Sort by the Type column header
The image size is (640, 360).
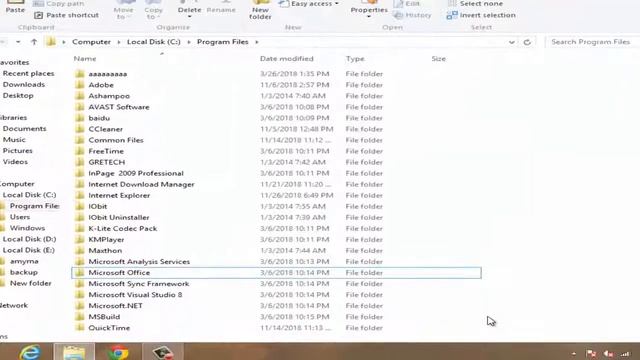tap(355, 59)
